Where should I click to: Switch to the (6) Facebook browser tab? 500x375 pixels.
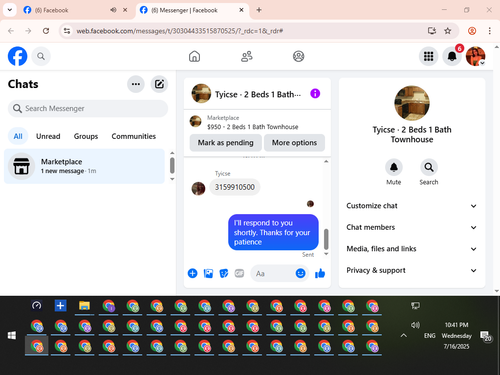[67, 10]
